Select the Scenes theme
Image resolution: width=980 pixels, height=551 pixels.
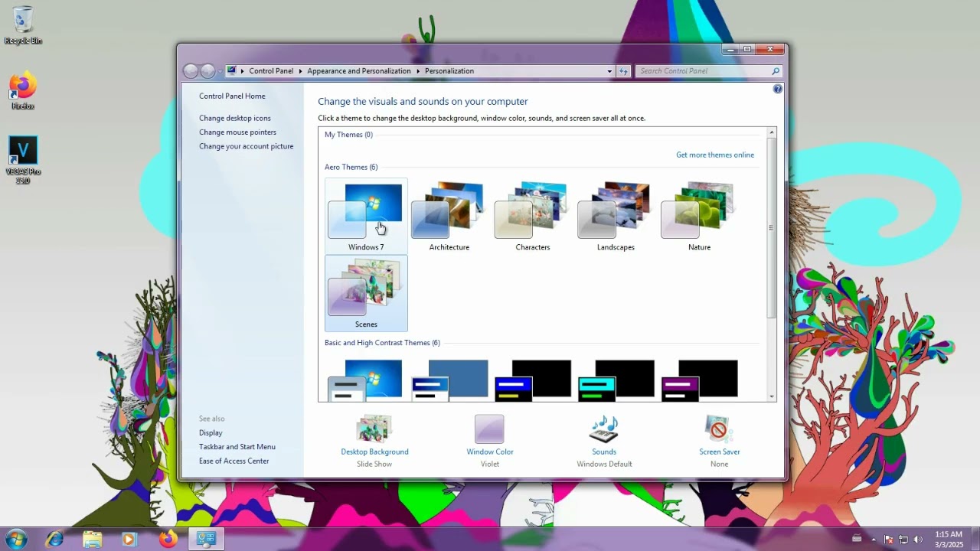(x=366, y=293)
